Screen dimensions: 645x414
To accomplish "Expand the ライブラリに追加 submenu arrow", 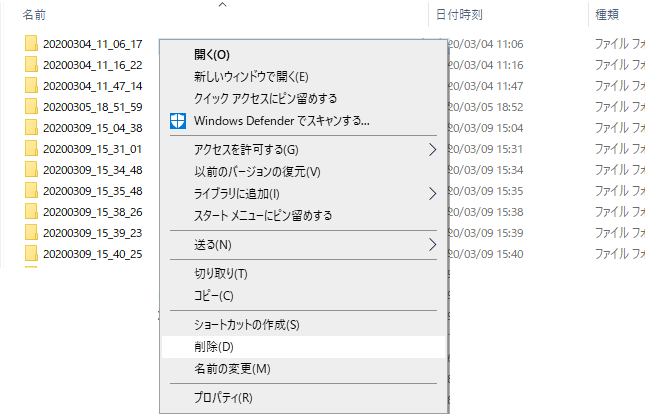I will (x=432, y=194).
